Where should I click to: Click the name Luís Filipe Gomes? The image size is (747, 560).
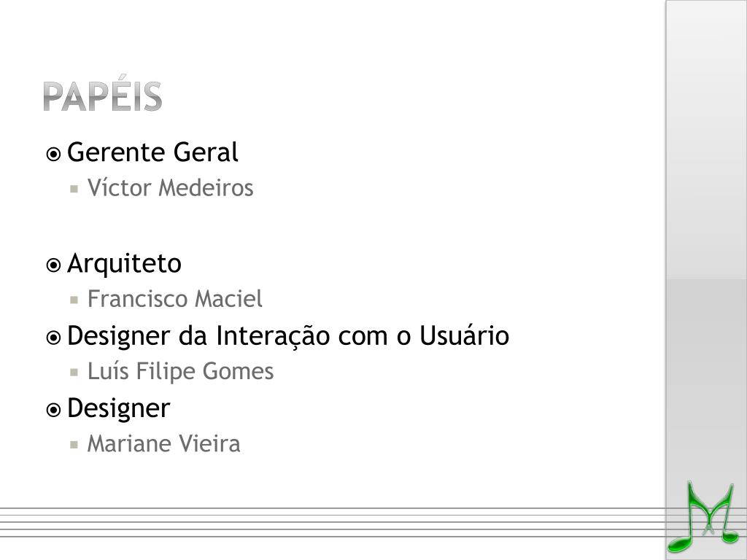[181, 371]
